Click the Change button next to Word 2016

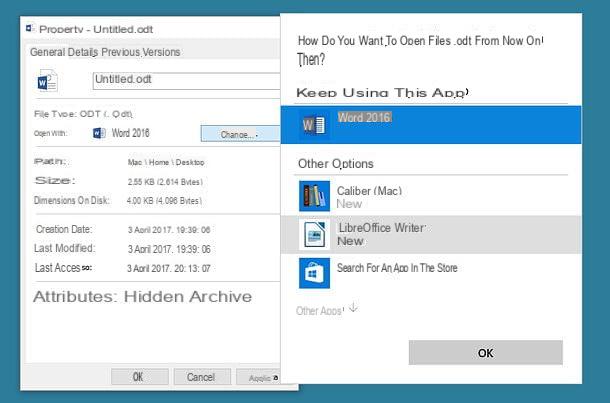pos(240,134)
